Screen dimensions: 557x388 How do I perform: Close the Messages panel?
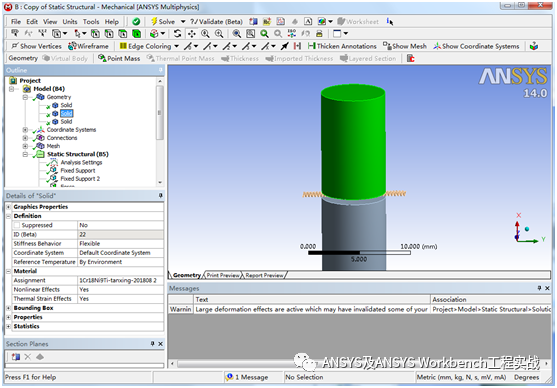tap(547, 288)
